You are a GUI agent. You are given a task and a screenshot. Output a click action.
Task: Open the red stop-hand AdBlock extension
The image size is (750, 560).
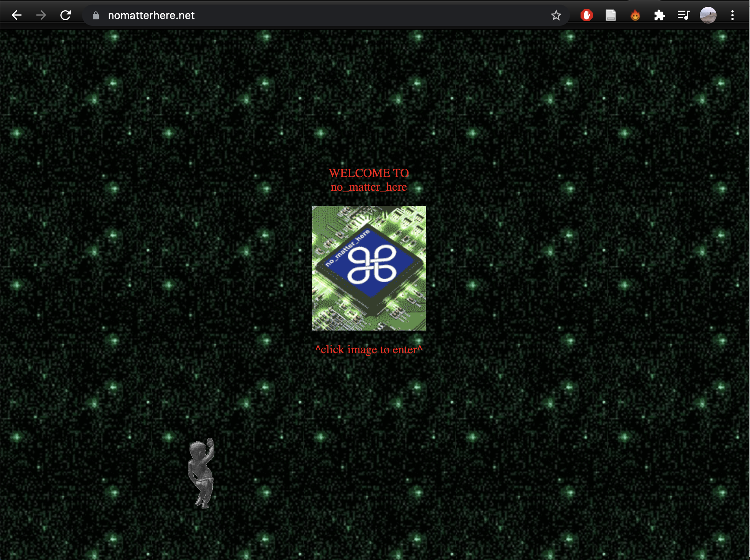click(586, 15)
